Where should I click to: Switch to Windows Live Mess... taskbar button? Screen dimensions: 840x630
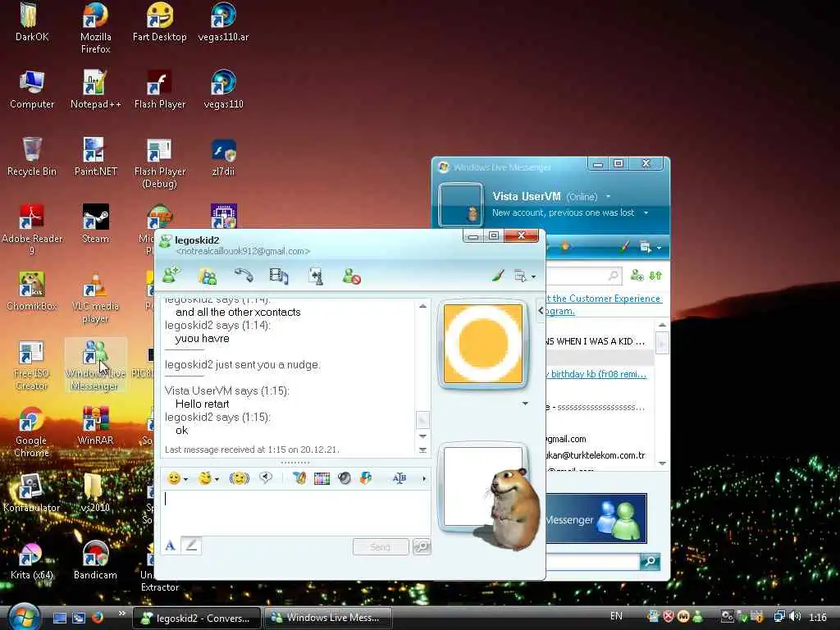[327, 618]
